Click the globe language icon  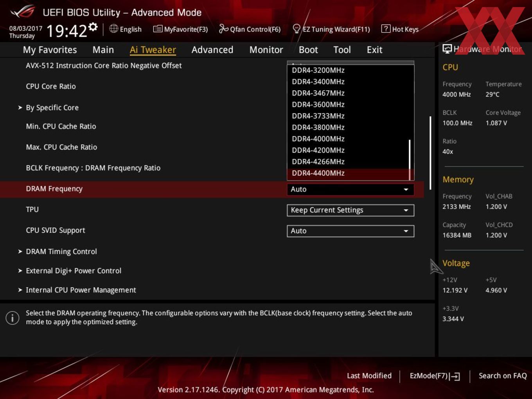[113, 29]
